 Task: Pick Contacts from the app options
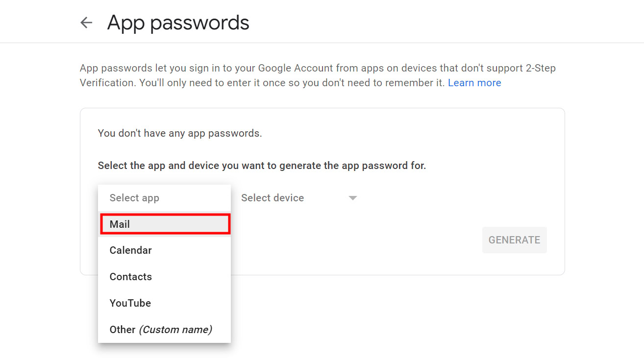(131, 277)
